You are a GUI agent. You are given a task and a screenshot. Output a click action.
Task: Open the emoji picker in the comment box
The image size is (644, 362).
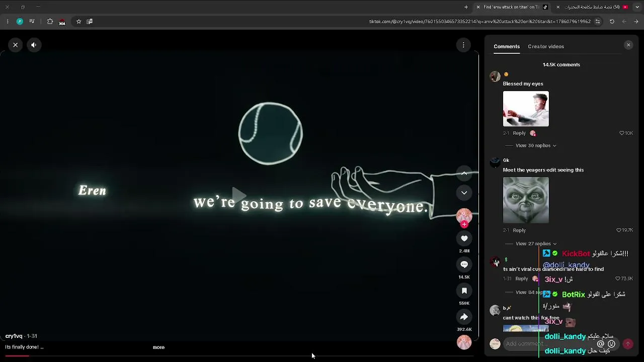point(612,344)
